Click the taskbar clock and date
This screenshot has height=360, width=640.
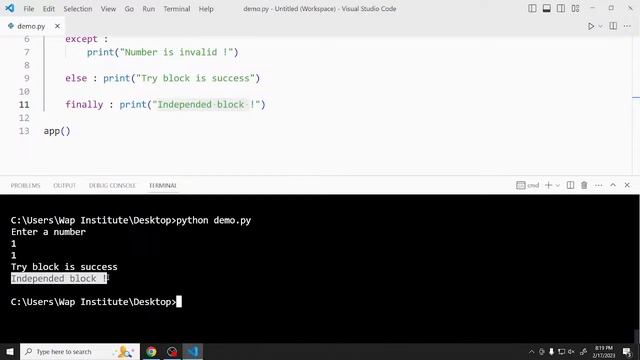click(604, 351)
